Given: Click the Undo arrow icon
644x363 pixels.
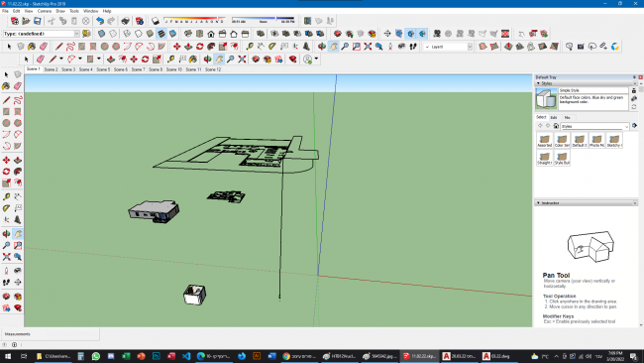Looking at the screenshot, I should (100, 21).
